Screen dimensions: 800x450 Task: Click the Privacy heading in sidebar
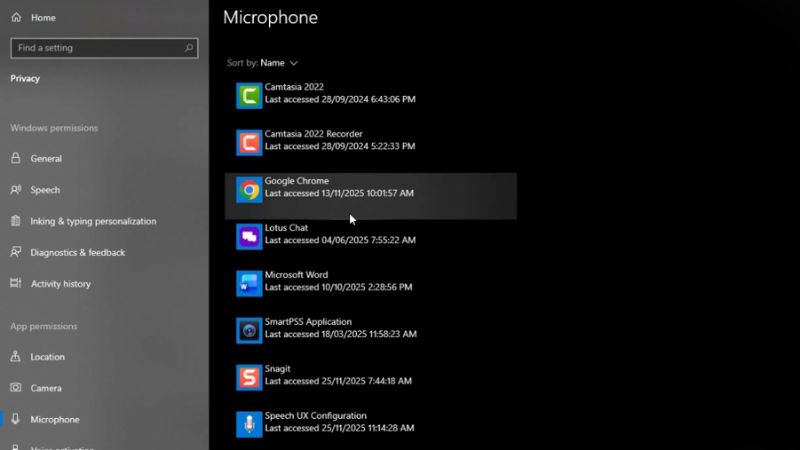click(x=25, y=79)
